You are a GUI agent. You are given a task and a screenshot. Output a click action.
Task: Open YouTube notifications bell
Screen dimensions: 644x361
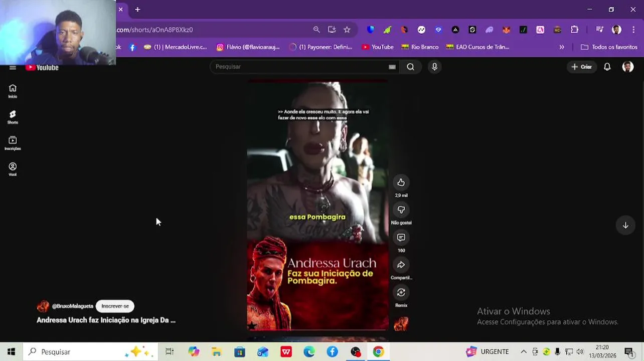point(607,67)
